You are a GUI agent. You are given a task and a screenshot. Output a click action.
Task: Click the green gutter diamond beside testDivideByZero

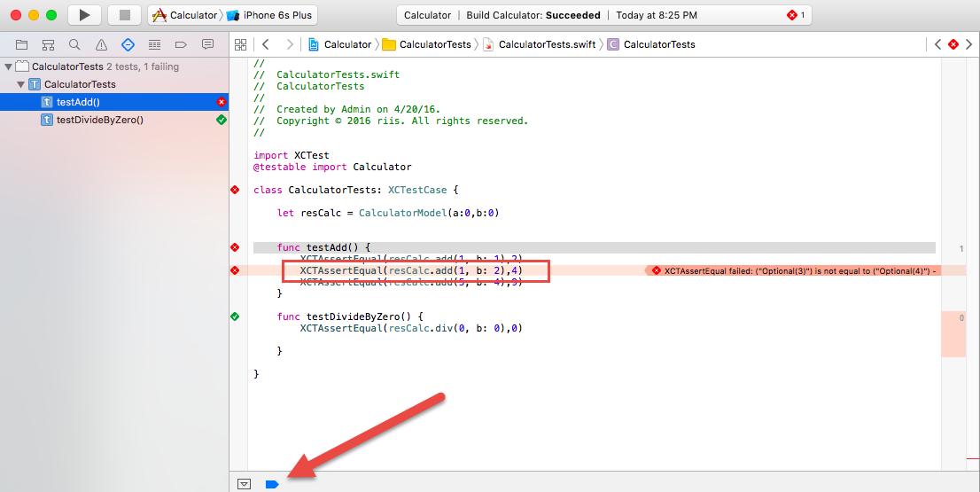235,316
